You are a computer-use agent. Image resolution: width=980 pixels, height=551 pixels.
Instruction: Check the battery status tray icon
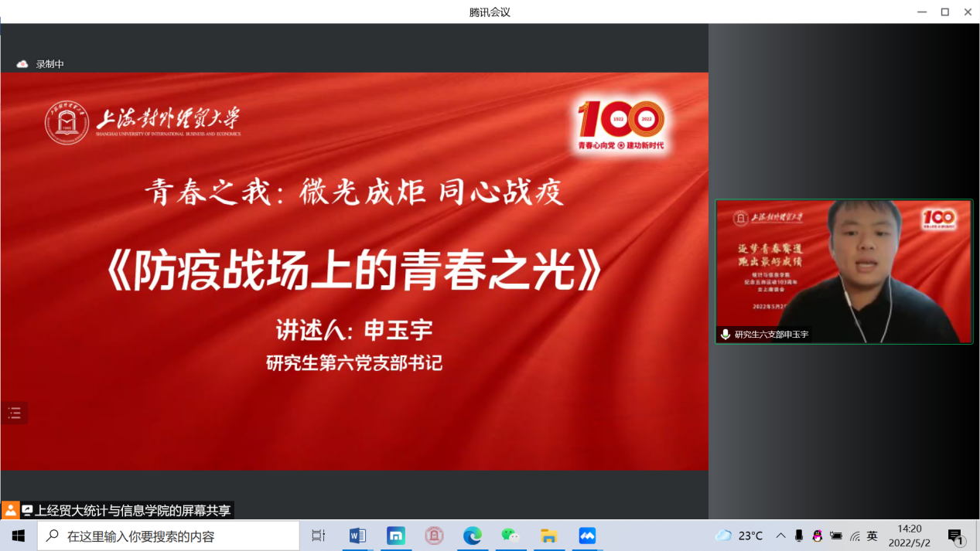tap(836, 536)
